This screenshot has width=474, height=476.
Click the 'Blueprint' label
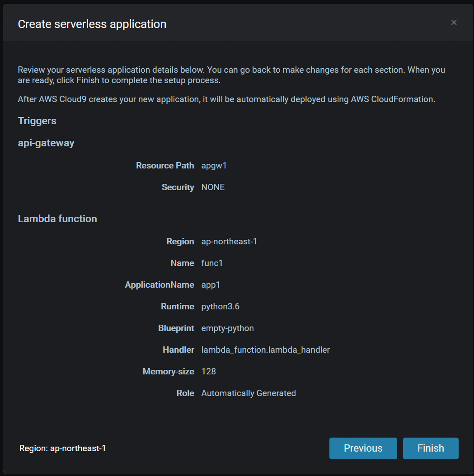point(176,328)
